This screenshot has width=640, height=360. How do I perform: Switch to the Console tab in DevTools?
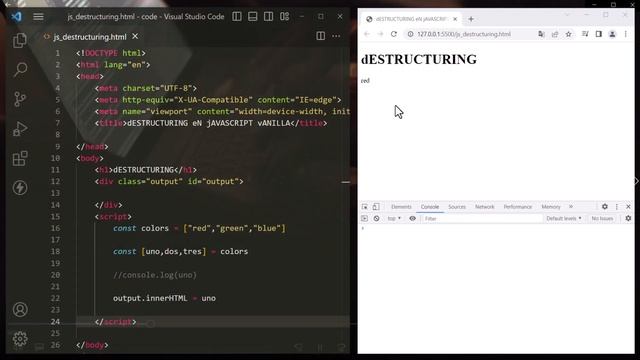point(430,207)
